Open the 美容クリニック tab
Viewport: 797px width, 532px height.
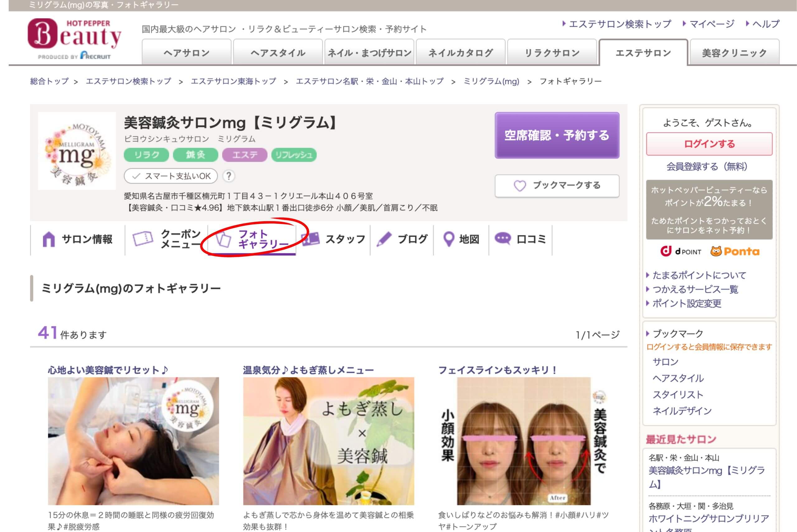(734, 52)
